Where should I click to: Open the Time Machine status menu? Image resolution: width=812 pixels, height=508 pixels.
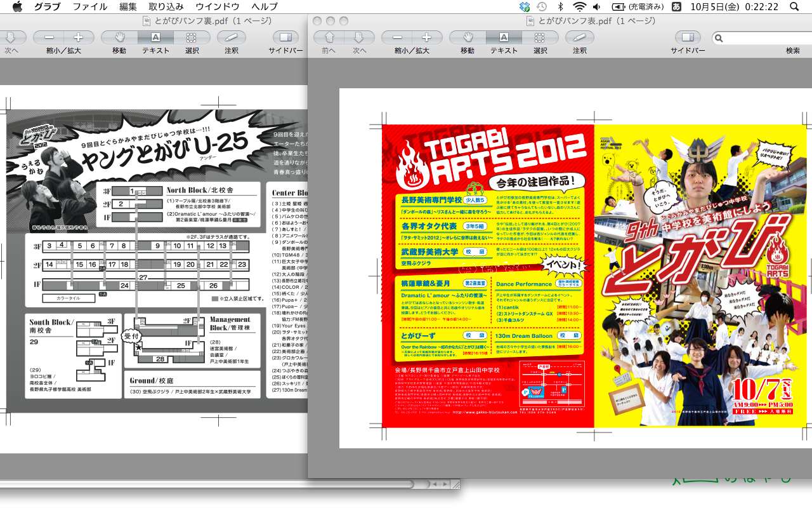(542, 7)
